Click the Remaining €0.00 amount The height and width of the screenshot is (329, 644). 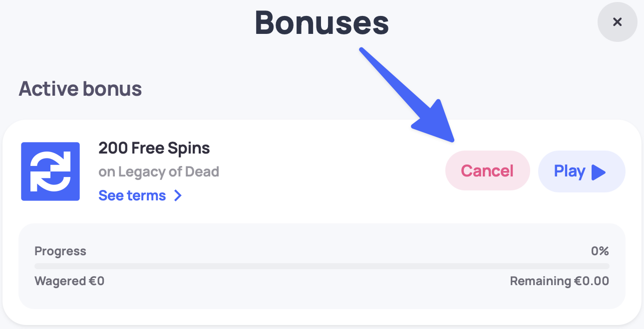559,281
